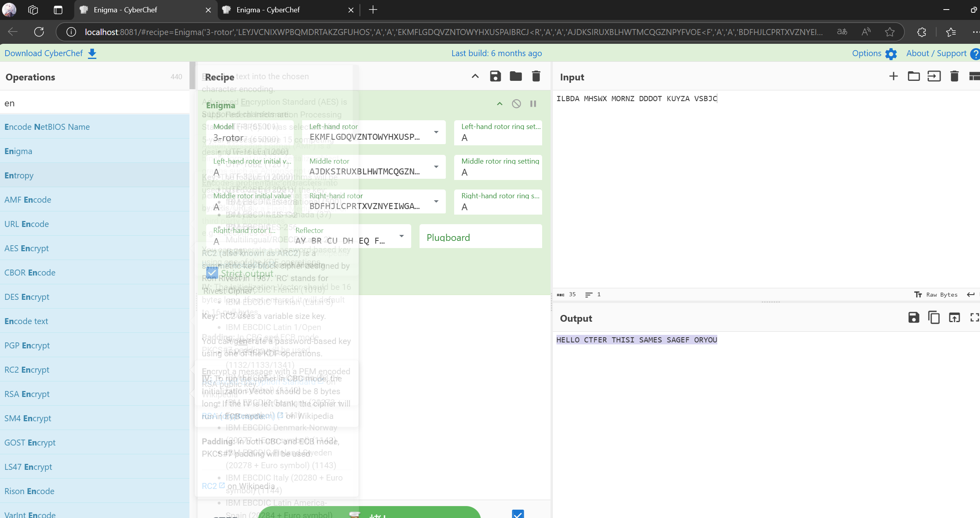The image size is (980, 518).
Task: Edit the Left-hand rotor ring setting field
Action: click(x=498, y=133)
